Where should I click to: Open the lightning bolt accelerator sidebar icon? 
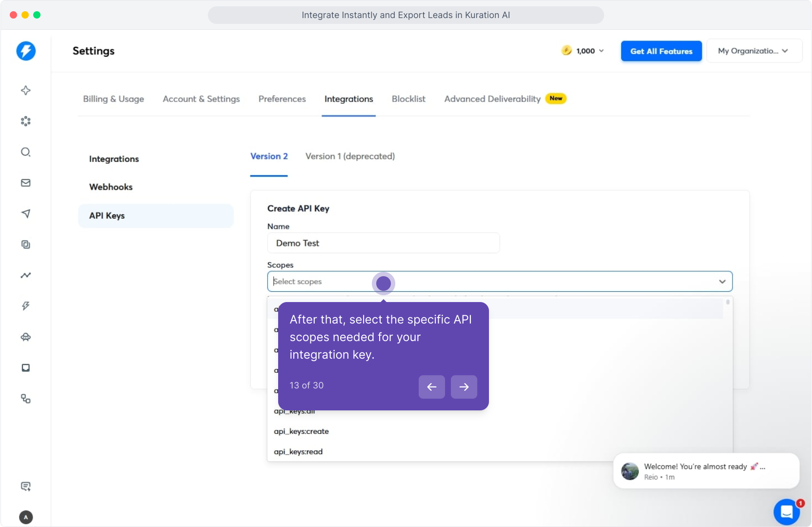click(26, 306)
